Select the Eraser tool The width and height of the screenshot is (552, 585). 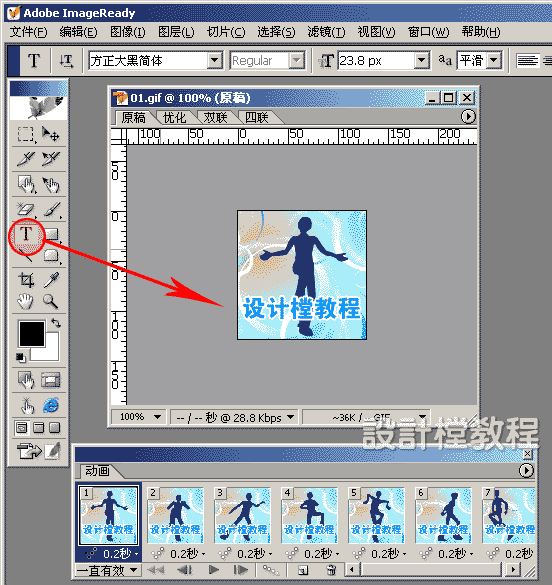pyautogui.click(x=26, y=210)
